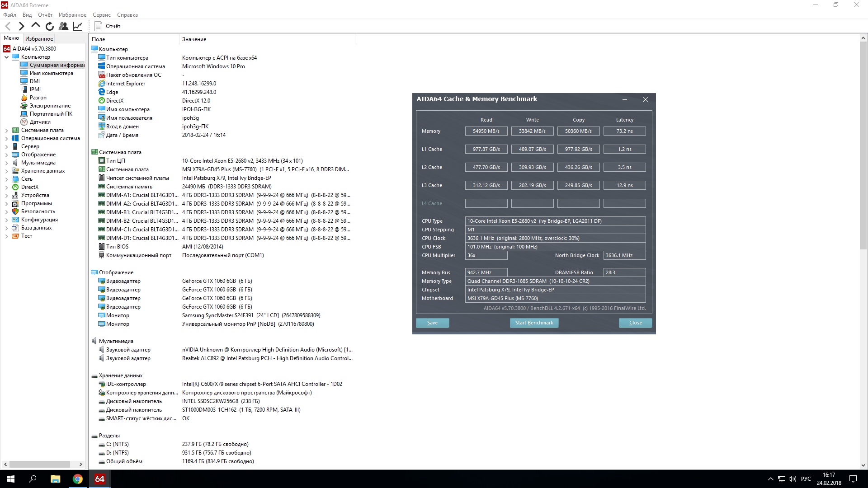Click the Memory Read result field
Screen dimensions: 868x488
coord(486,131)
